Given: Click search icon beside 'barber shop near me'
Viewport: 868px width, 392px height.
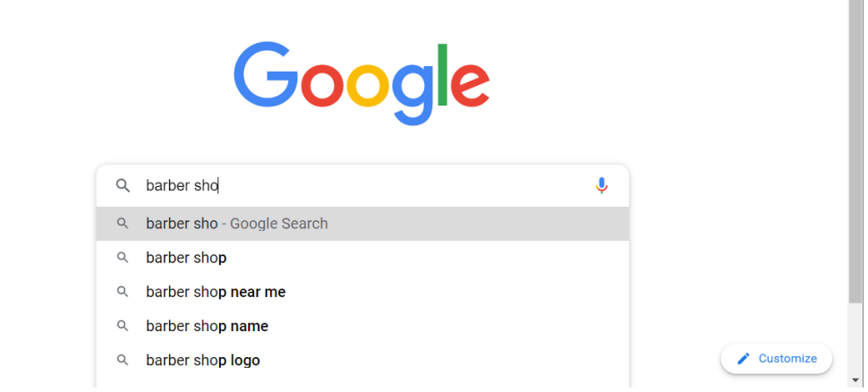Looking at the screenshot, I should pos(123,292).
